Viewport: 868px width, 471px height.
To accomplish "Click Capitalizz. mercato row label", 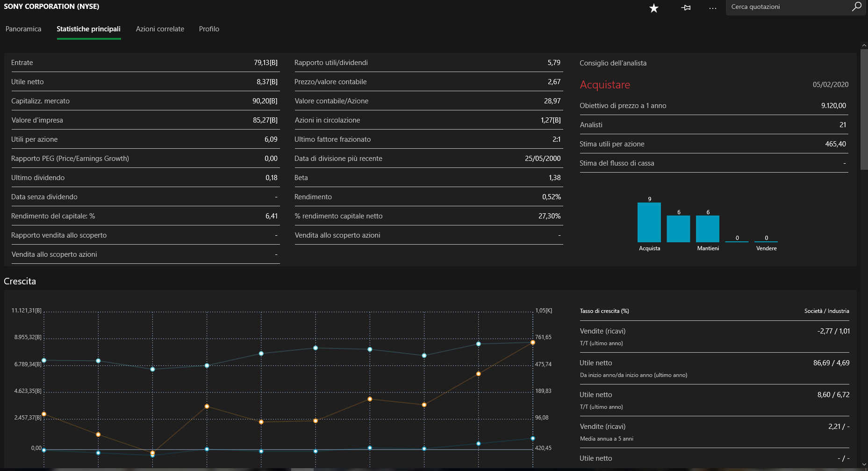I will [x=40, y=101].
